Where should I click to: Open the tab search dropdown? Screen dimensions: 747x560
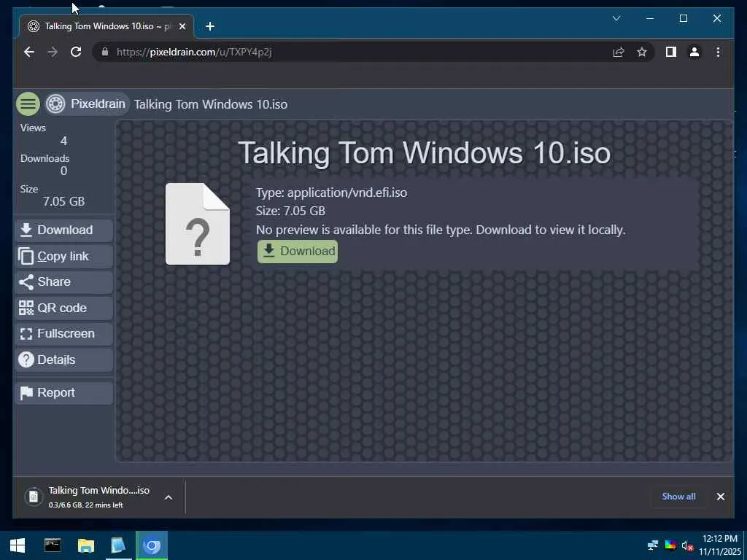[x=616, y=18]
